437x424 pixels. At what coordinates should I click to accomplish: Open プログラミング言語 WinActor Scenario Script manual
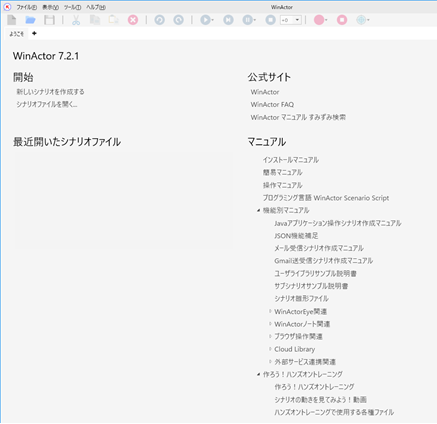[326, 198]
